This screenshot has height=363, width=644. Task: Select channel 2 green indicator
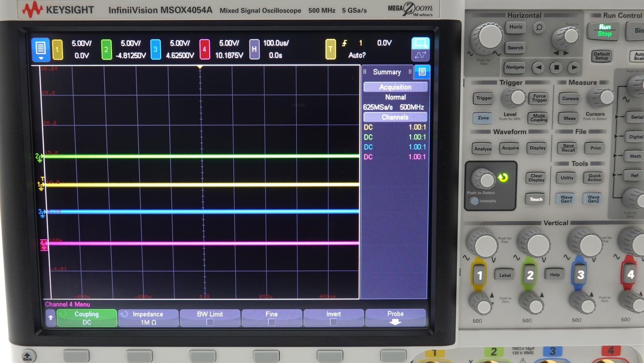coord(106,50)
